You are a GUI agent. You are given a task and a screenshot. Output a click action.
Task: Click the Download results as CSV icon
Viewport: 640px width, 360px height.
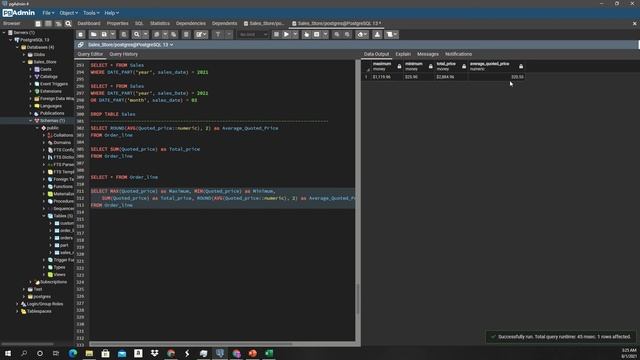(x=377, y=35)
